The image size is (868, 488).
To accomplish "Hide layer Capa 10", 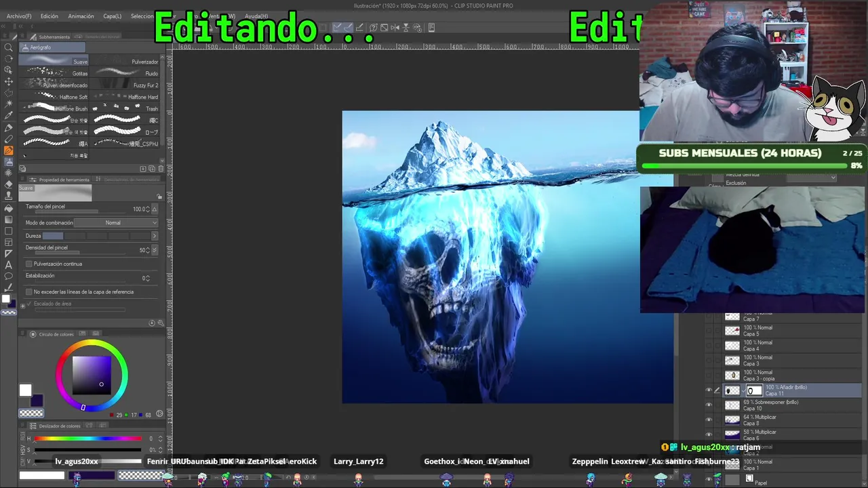I will click(709, 405).
